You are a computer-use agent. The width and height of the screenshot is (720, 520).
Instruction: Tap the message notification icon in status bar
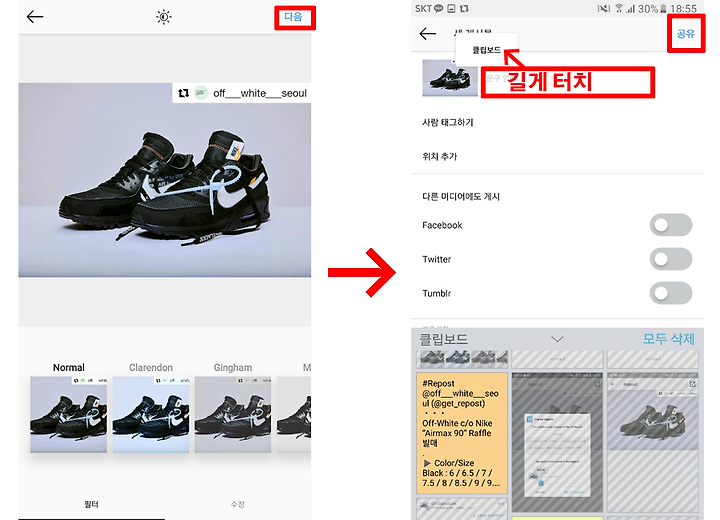pos(439,8)
